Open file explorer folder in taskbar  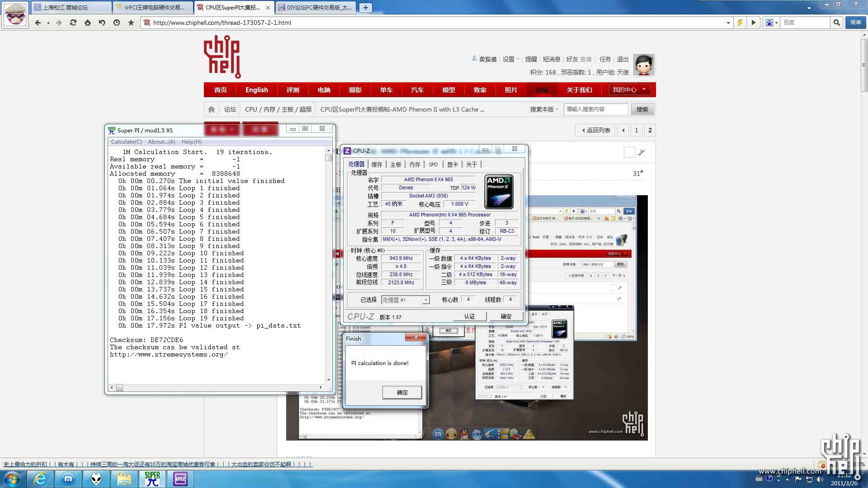(124, 479)
